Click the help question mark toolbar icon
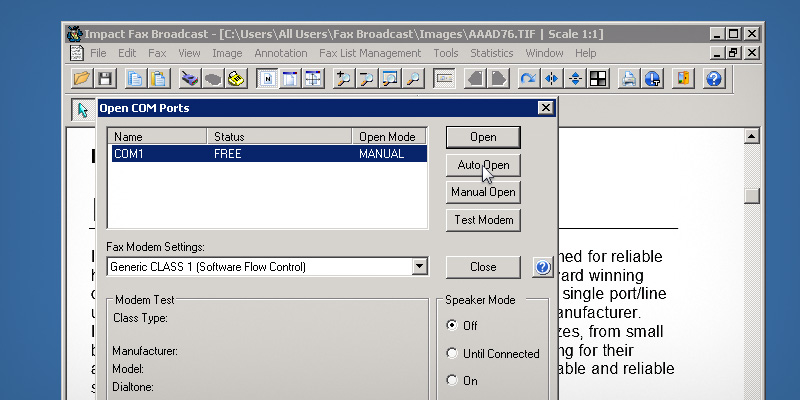 pos(713,78)
